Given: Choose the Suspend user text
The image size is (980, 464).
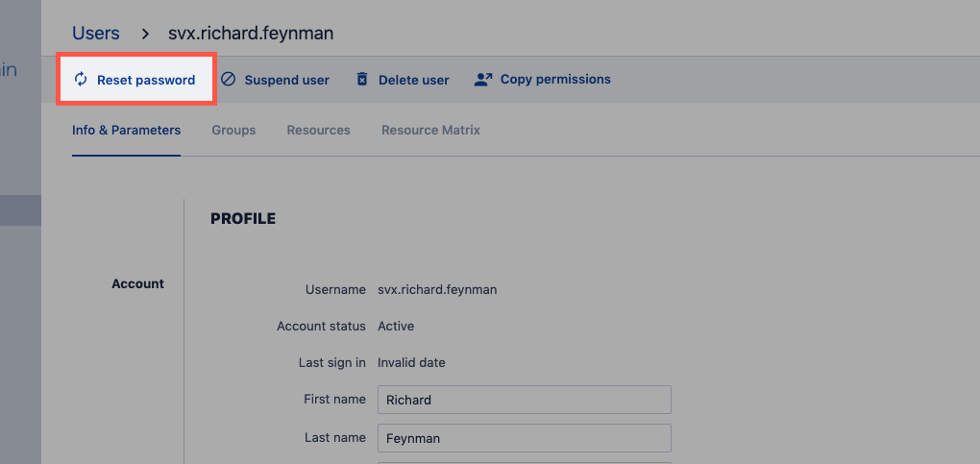Looking at the screenshot, I should coord(286,81).
